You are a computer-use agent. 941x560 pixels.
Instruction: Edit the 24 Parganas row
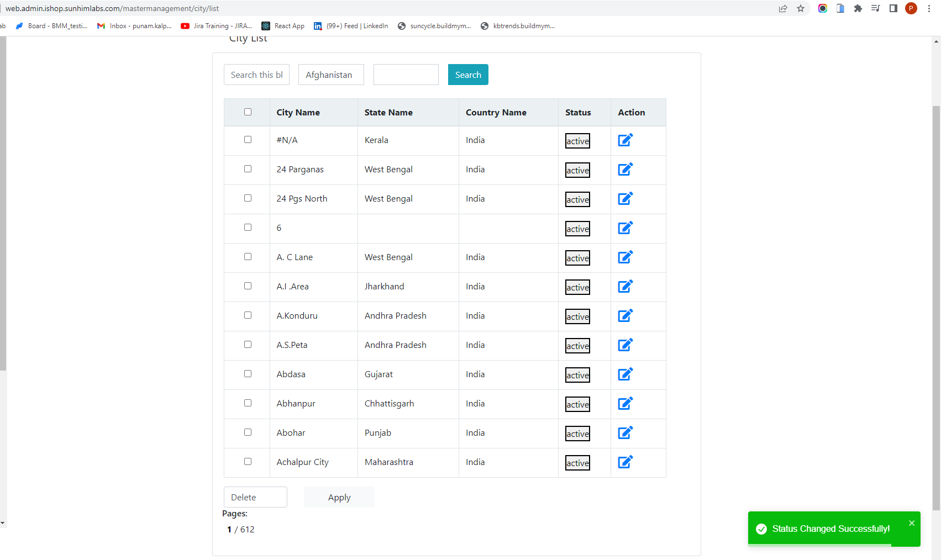click(625, 170)
